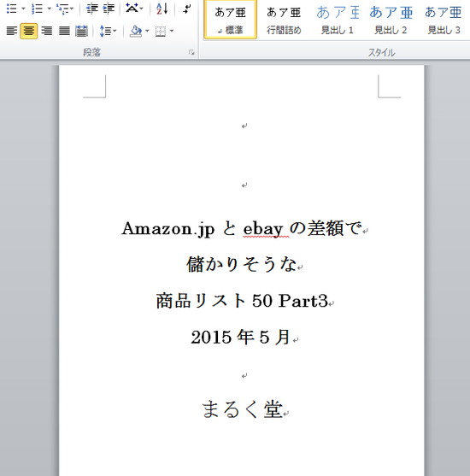Apply the 見出し 2 heading style
This screenshot has width=470, height=476.
[391, 20]
